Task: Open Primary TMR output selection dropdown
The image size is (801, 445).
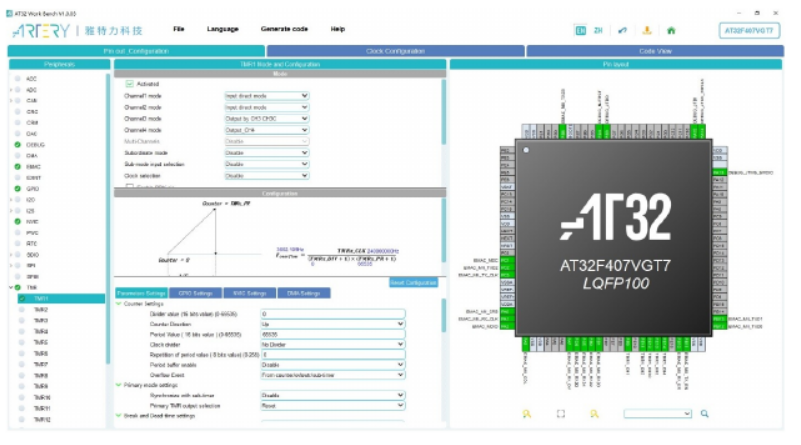Action: coord(333,406)
